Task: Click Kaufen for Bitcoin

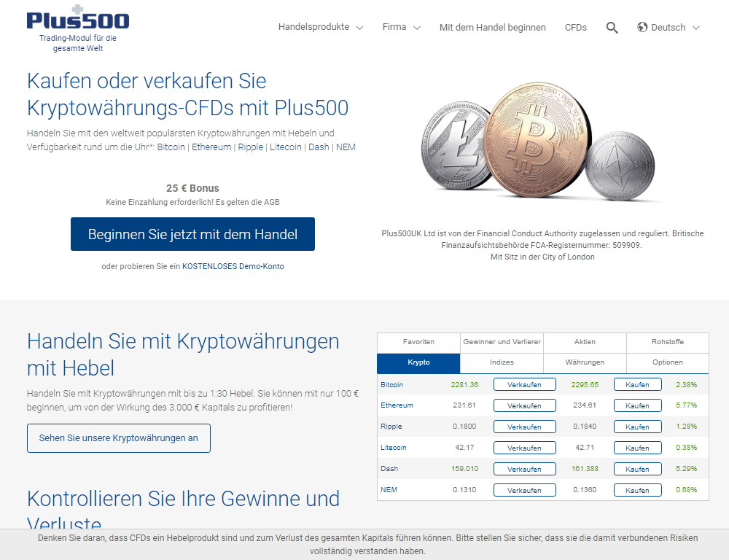Action: pyautogui.click(x=637, y=385)
